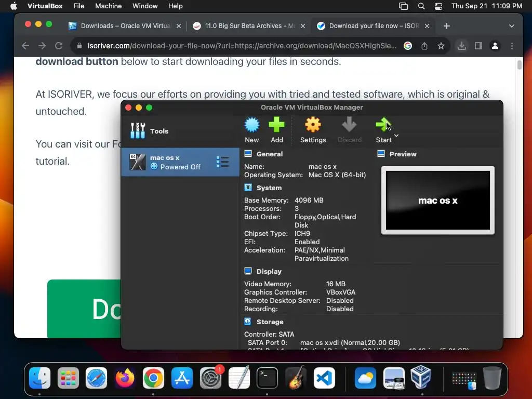
Task: Click the Display section screen icon
Action: 248,271
